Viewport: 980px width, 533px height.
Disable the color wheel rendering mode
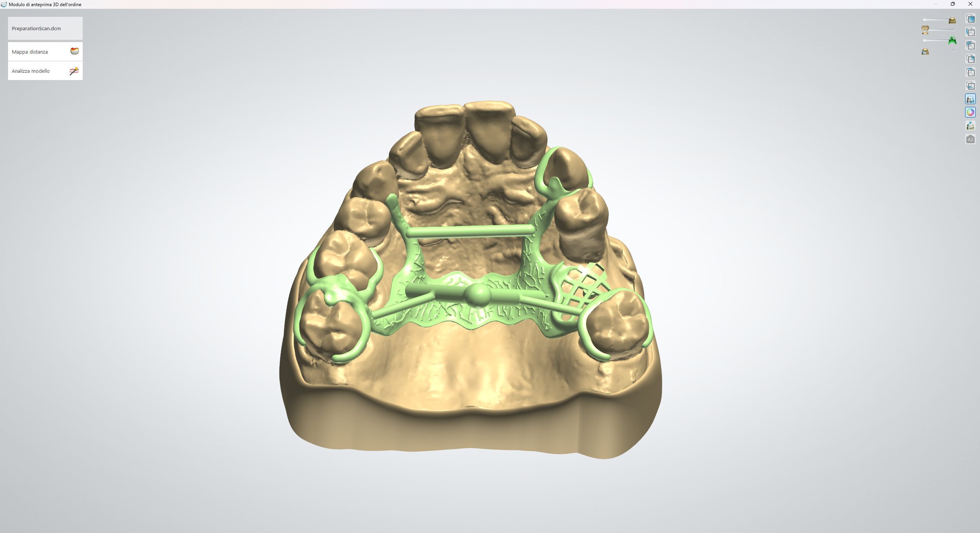coord(970,112)
